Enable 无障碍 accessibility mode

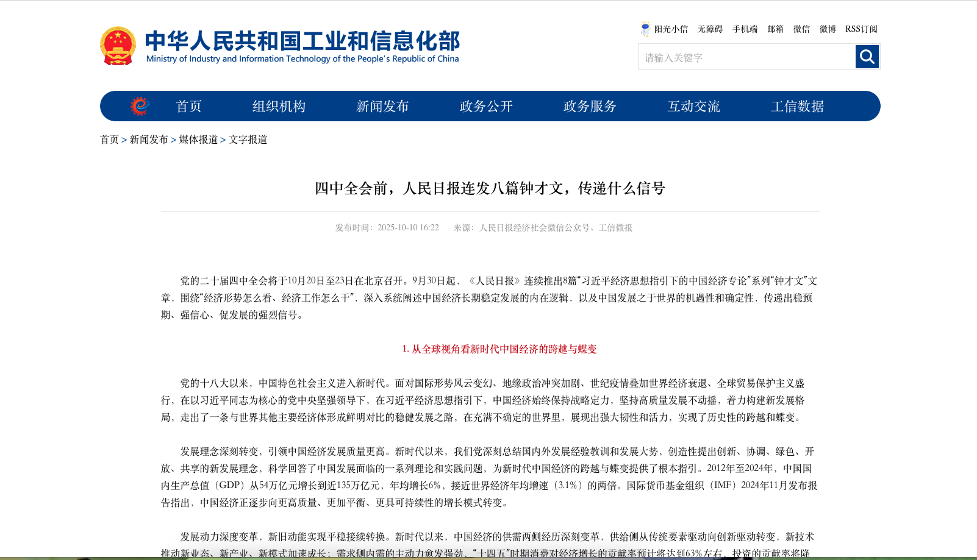709,29
